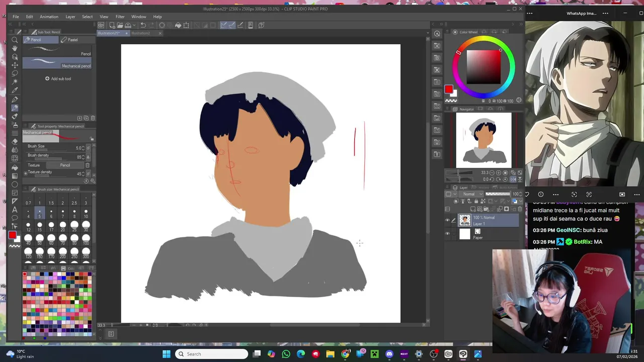Toggle visibility of Paper layer

447,234
